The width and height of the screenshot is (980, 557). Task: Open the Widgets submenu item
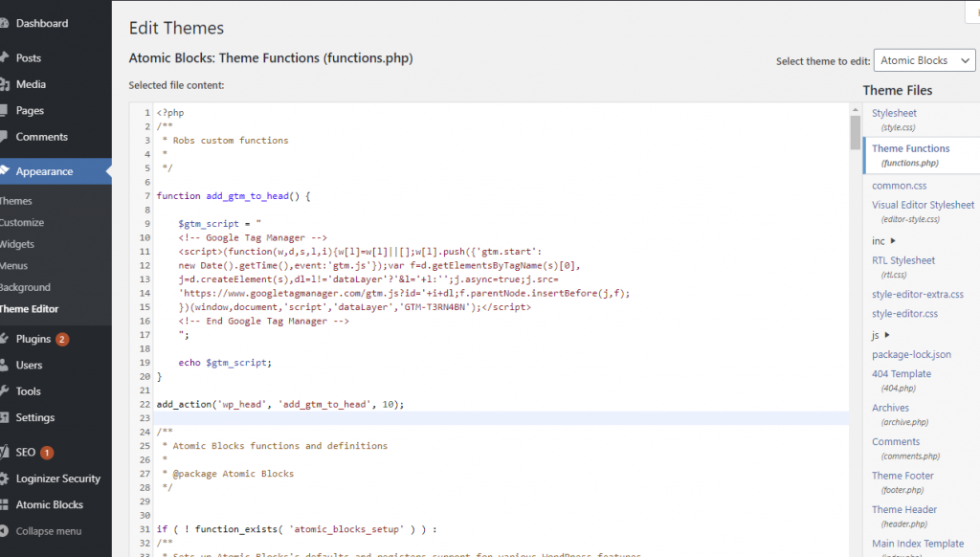pos(17,244)
